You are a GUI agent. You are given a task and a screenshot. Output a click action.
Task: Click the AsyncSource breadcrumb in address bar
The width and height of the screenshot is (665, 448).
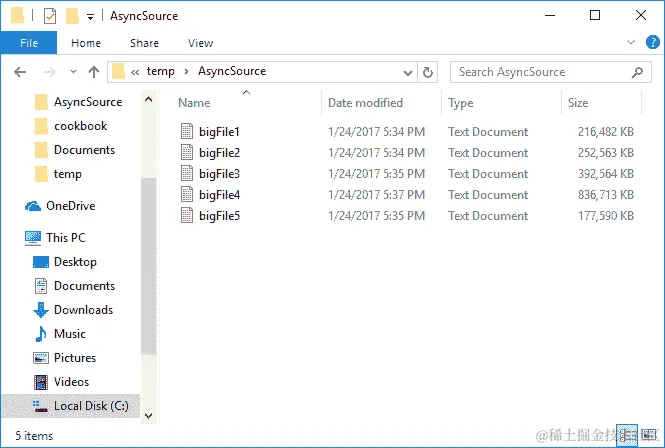(232, 71)
